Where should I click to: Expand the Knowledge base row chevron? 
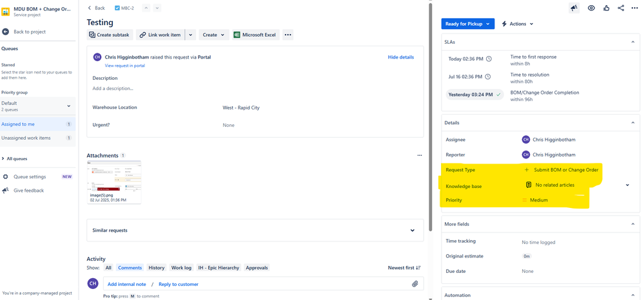(628, 185)
